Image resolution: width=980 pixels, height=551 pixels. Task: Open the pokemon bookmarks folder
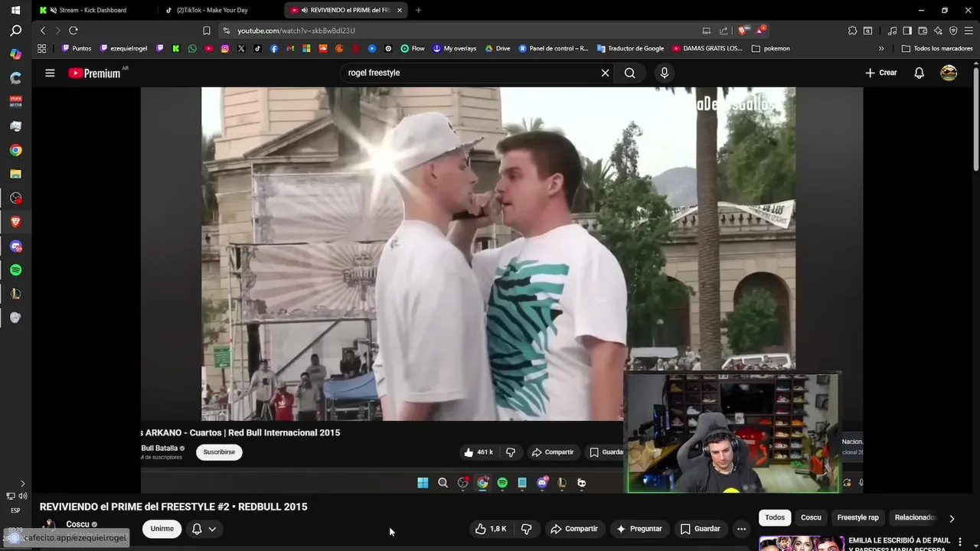click(x=770, y=48)
